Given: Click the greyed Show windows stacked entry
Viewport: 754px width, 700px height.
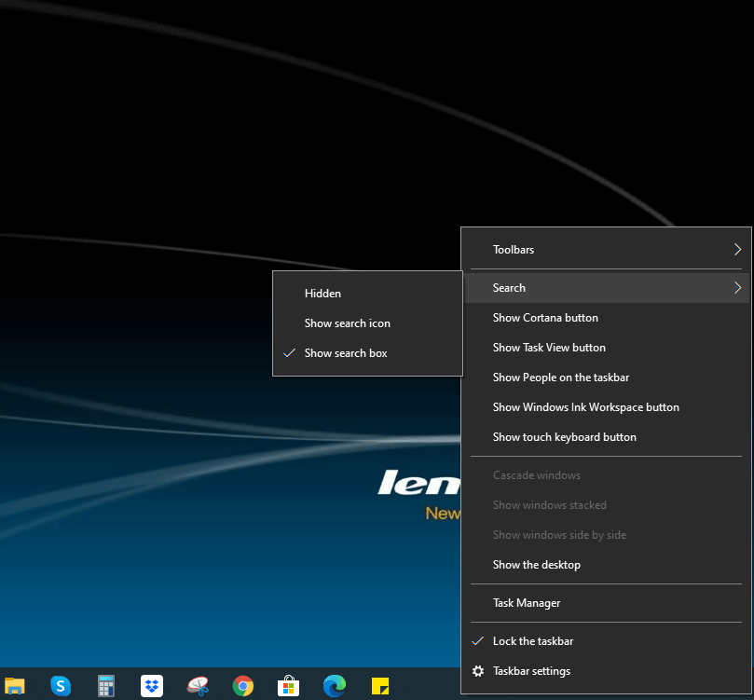Looking at the screenshot, I should click(x=606, y=505).
